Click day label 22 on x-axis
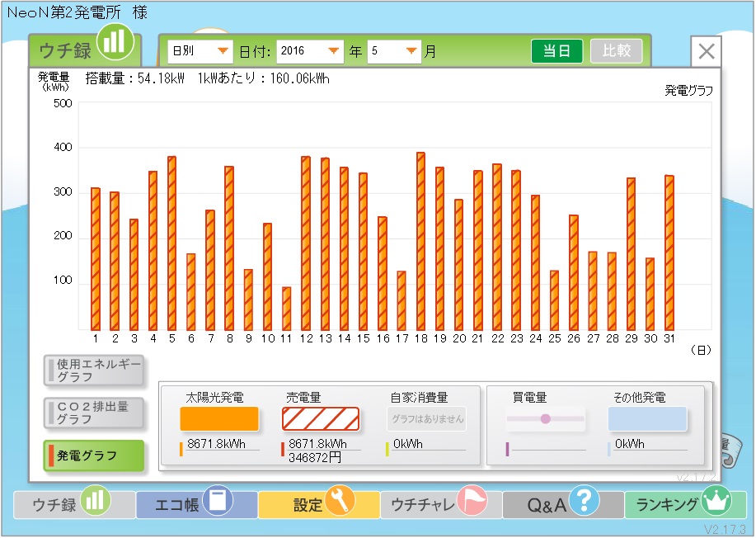Image resolution: width=756 pixels, height=538 pixels. [x=498, y=338]
